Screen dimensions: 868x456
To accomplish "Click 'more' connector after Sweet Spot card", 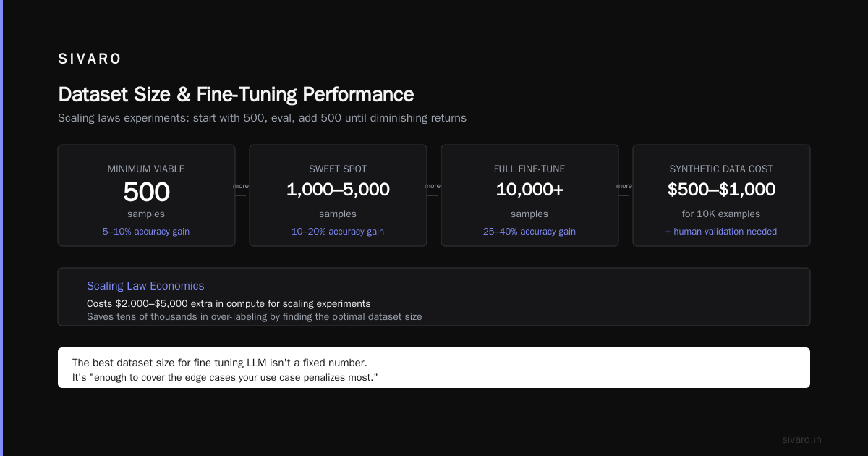I will pyautogui.click(x=433, y=186).
